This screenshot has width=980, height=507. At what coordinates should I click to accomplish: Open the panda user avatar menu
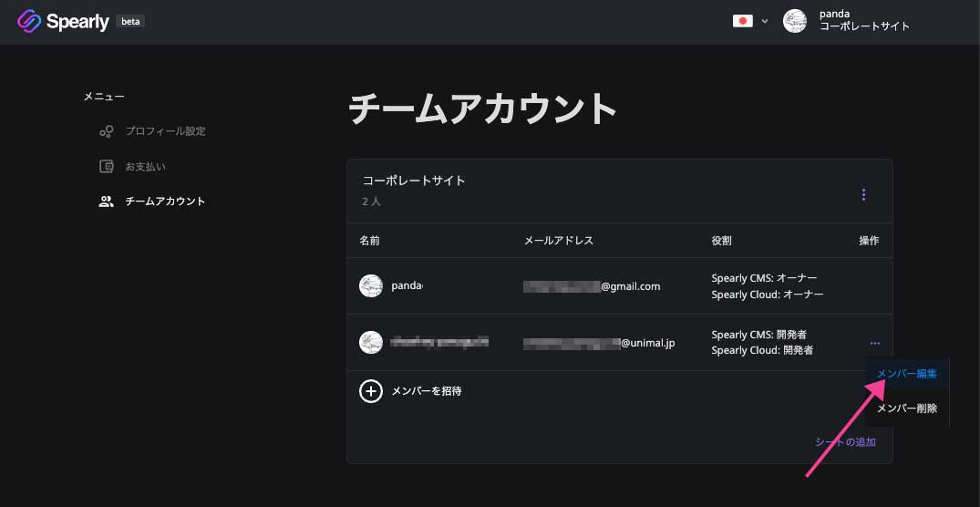(795, 21)
